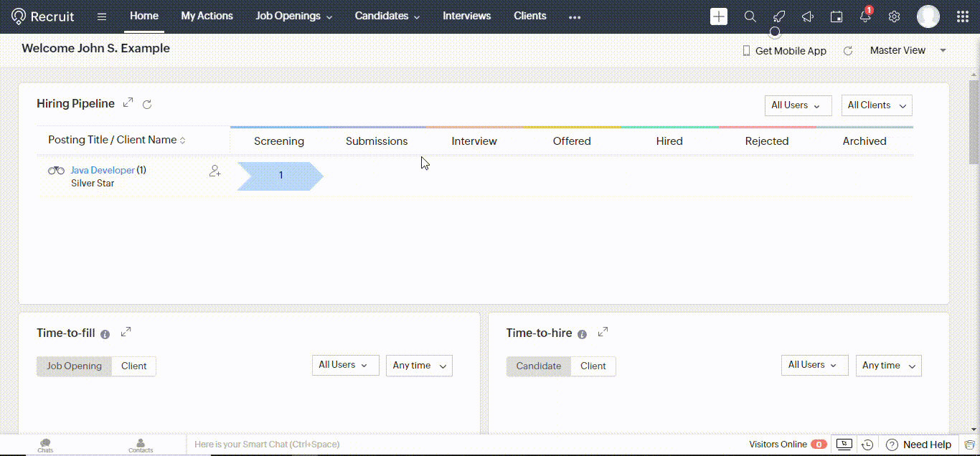
Task: Select Candidate toggle in Time-to-hire
Action: point(538,366)
